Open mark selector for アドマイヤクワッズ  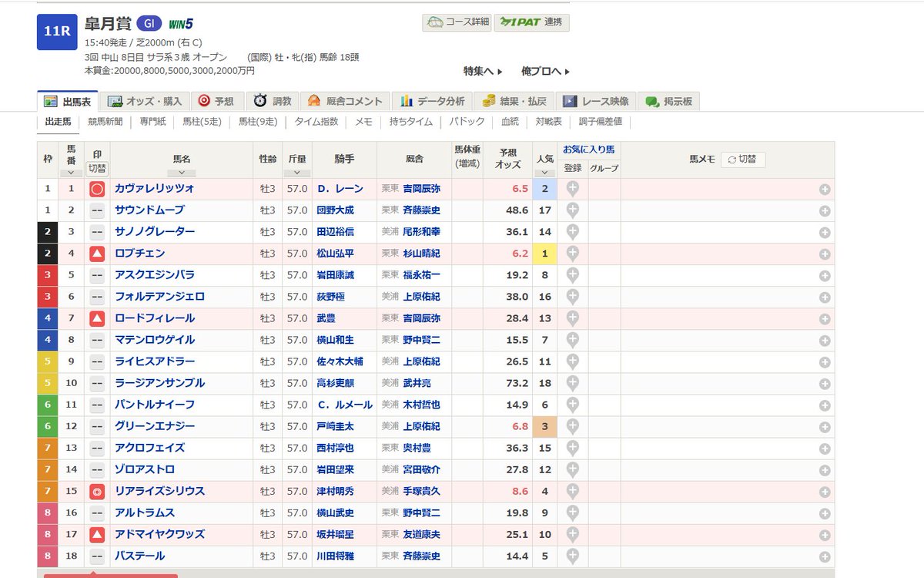click(97, 534)
